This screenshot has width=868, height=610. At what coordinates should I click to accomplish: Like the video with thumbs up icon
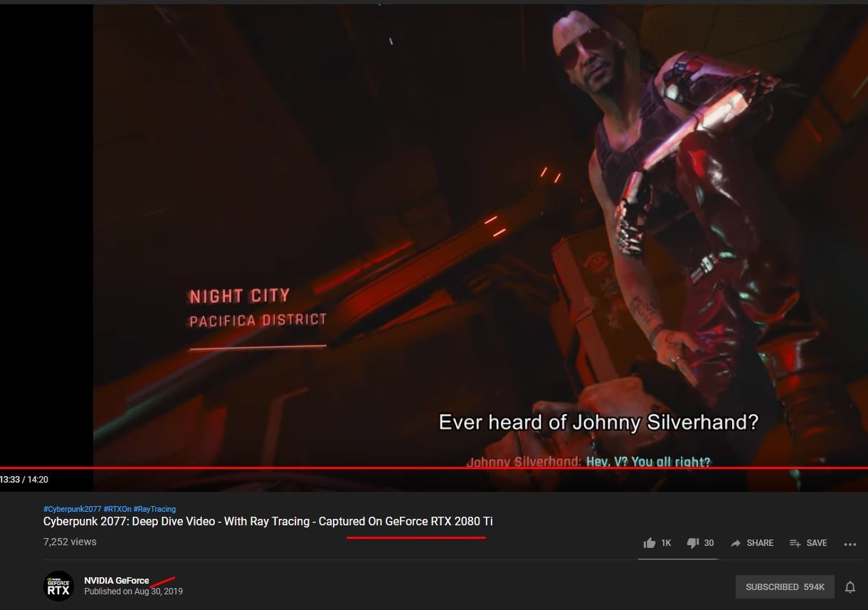(649, 543)
